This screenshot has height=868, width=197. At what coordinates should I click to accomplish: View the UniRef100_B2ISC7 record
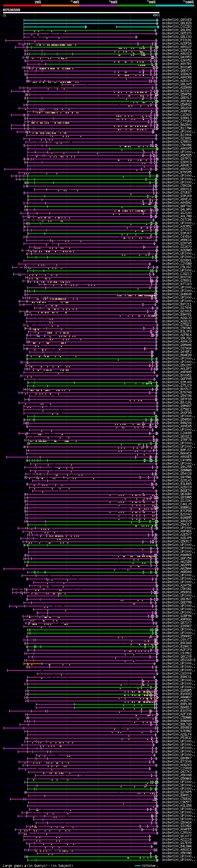177,91
